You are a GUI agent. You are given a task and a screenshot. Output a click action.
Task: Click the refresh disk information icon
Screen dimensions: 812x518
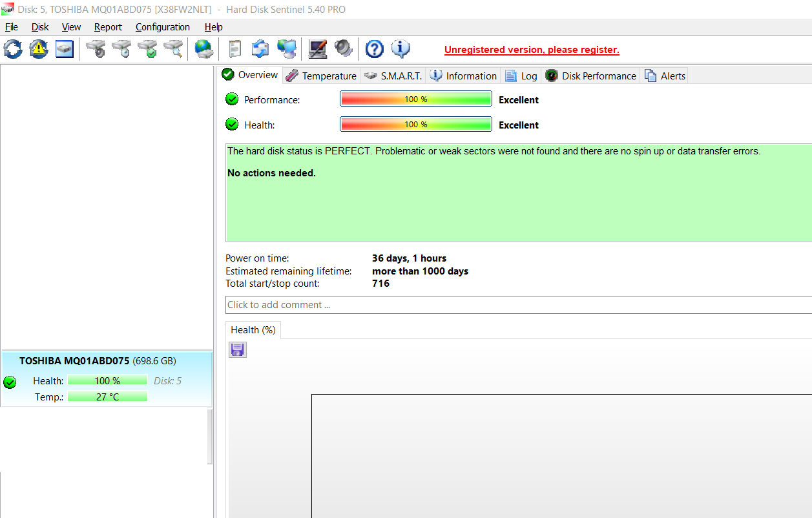point(13,49)
